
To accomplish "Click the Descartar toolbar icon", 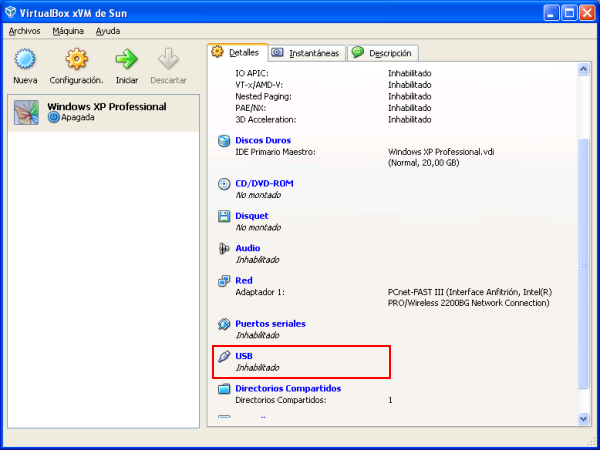I will pos(168,60).
